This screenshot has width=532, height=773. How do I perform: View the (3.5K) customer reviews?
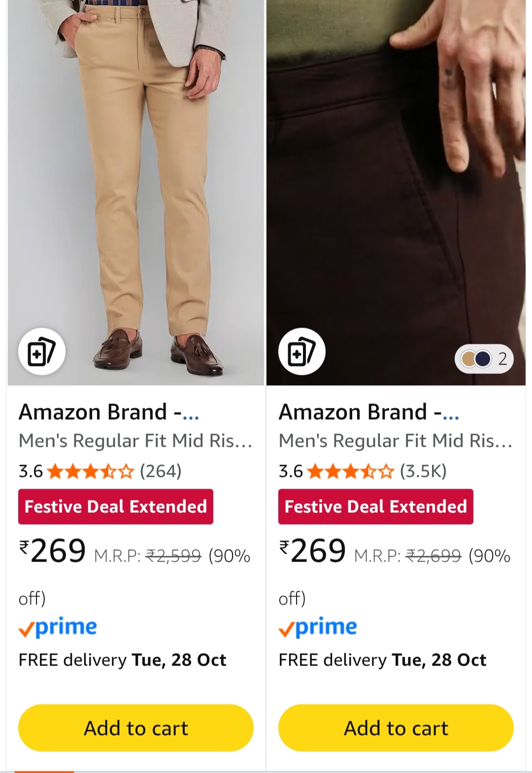click(x=423, y=471)
